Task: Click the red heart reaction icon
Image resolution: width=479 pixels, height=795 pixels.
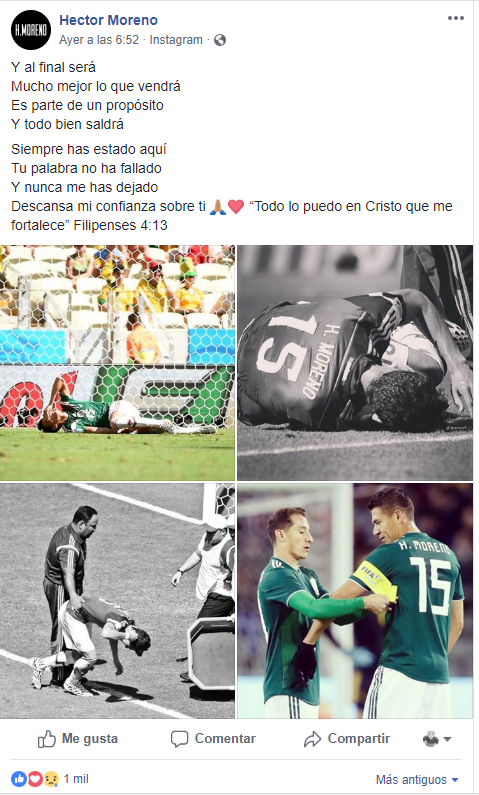Action: (x=35, y=779)
